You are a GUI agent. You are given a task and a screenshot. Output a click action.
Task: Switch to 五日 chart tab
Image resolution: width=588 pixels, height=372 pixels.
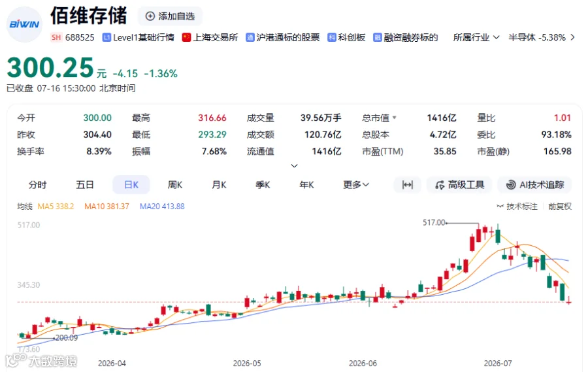tap(85, 184)
